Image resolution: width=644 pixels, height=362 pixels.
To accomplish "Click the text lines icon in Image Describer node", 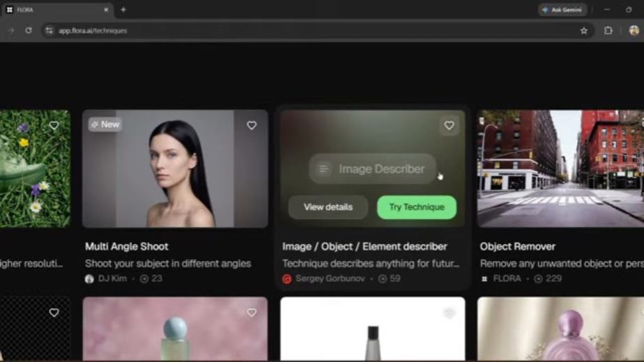I will point(323,168).
